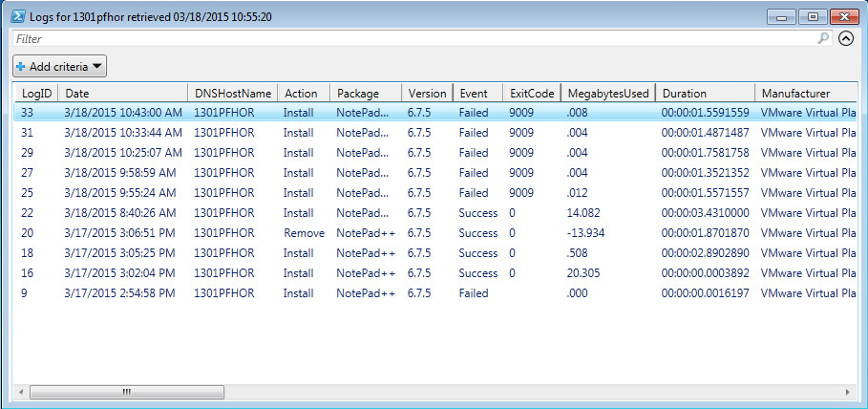Sort by Event column header

pyautogui.click(x=478, y=94)
